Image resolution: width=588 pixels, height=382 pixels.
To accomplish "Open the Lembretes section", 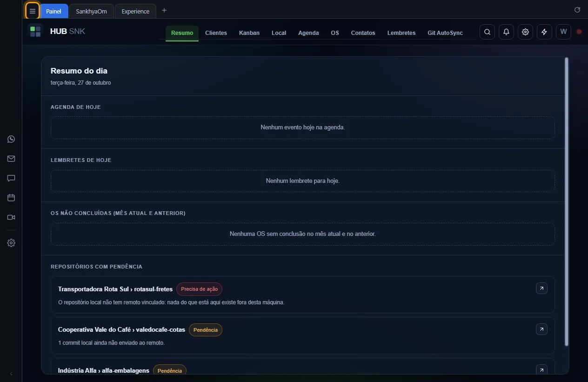I will tap(401, 33).
